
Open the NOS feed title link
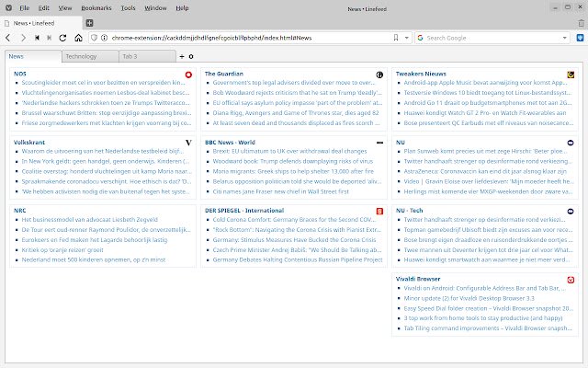point(20,74)
